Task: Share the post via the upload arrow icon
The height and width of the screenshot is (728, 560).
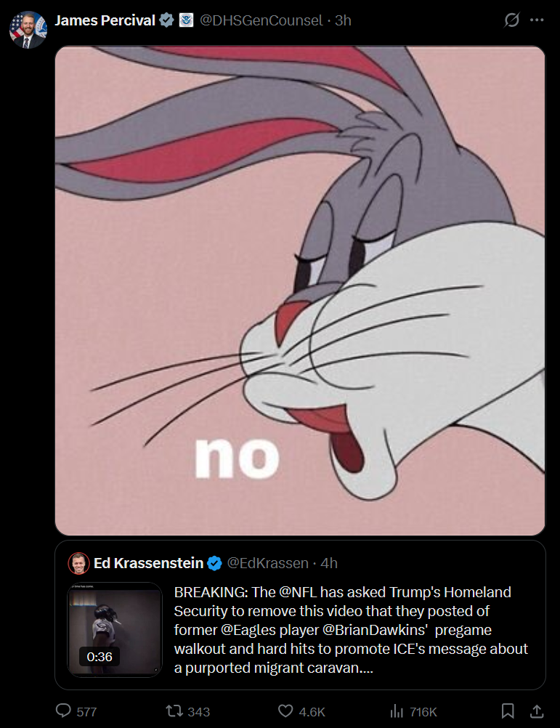Action: tap(537, 711)
